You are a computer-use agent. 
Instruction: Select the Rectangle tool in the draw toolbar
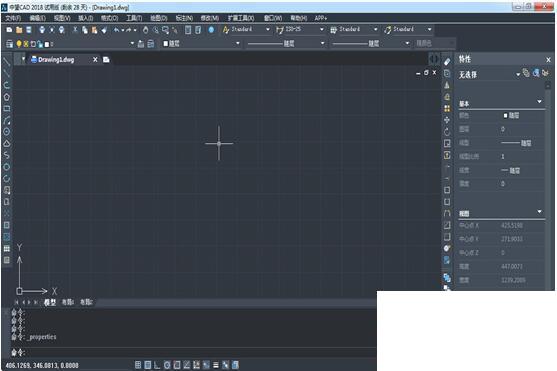pyautogui.click(x=6, y=109)
